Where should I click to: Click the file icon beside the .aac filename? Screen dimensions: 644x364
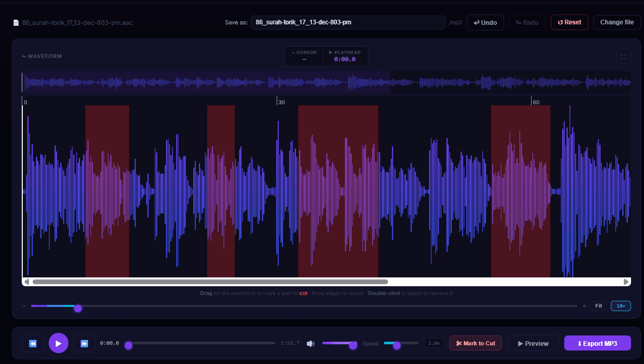tap(16, 23)
